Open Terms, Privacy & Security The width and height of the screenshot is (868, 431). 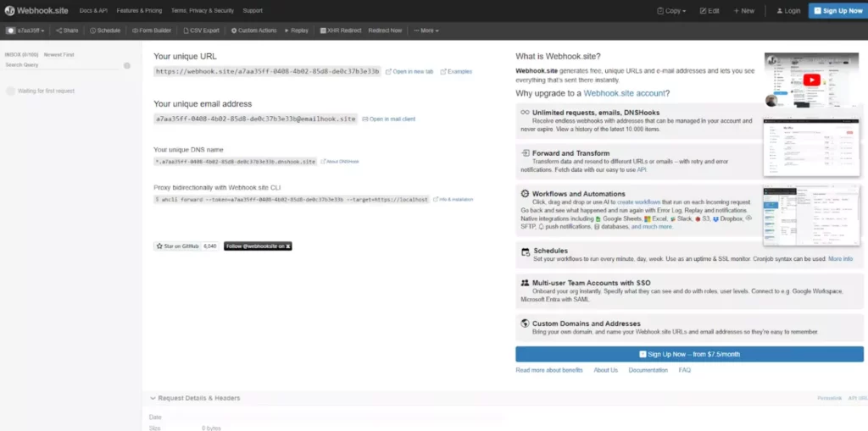pos(202,10)
